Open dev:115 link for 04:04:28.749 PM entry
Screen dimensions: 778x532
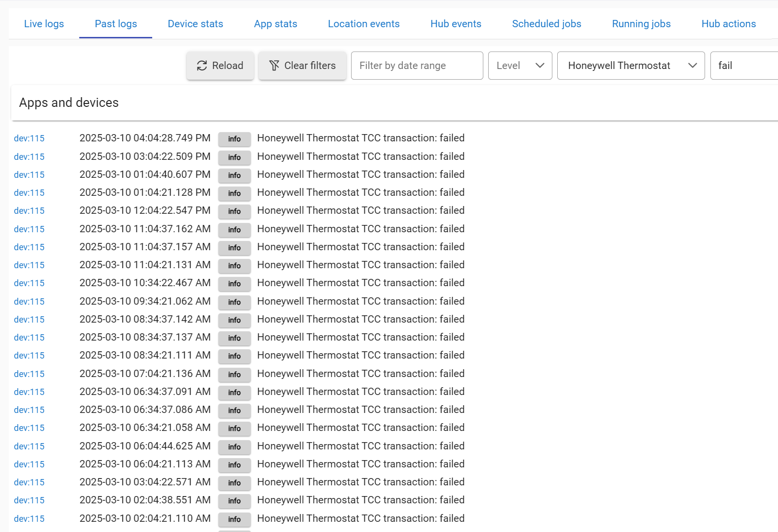click(29, 138)
